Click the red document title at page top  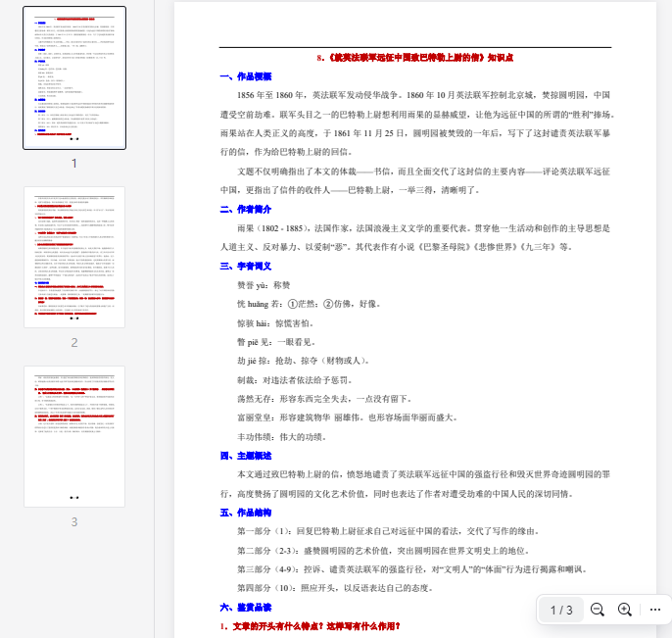[x=415, y=58]
